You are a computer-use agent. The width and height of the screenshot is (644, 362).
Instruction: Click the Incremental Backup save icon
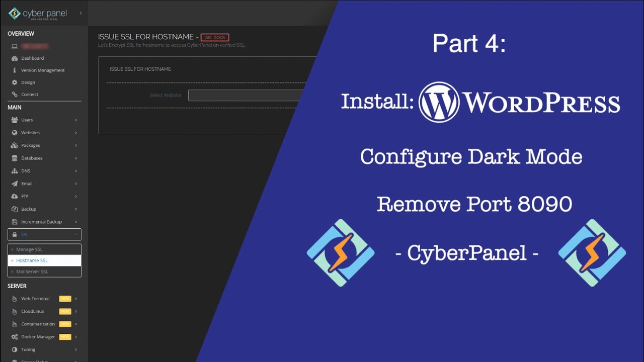coord(15,222)
